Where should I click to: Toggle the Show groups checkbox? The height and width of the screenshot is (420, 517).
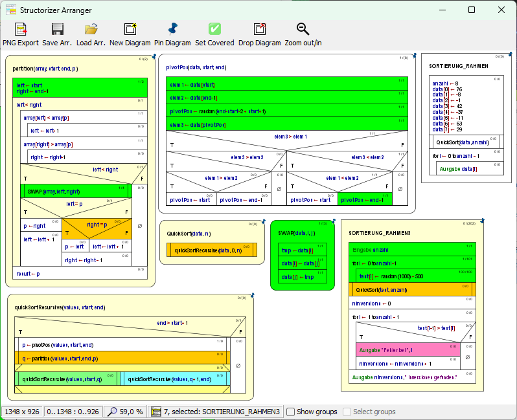point(290,412)
